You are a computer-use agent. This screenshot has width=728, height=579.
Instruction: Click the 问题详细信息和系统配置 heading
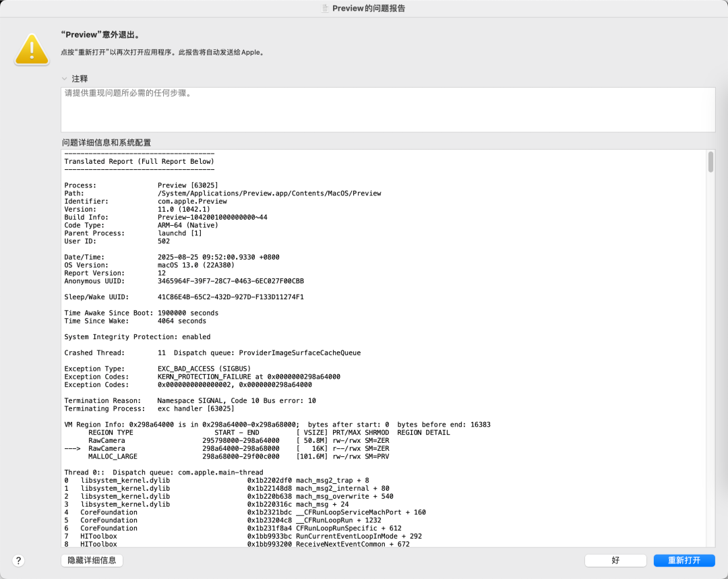(x=107, y=142)
